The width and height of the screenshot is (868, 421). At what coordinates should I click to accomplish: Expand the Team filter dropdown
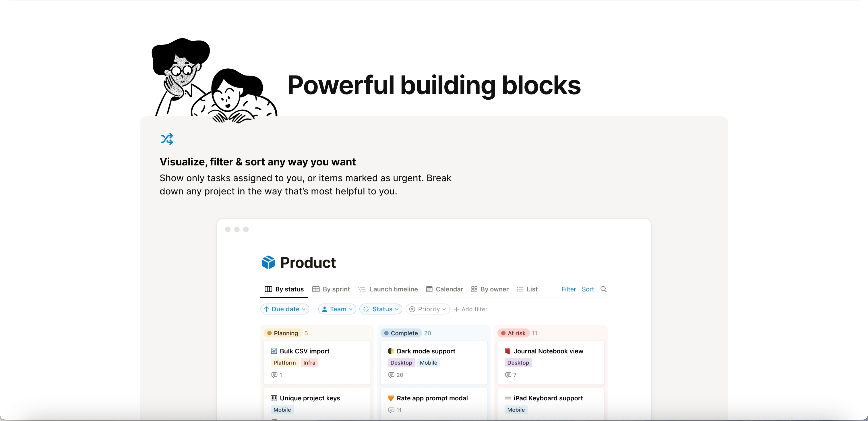pos(337,309)
